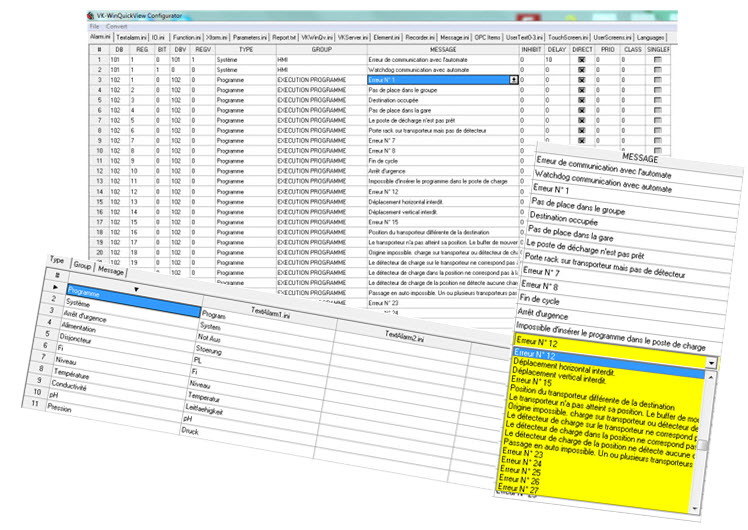Click 'Leitfaehigkeit' in TextAlarm1.ini column

[x=204, y=408]
